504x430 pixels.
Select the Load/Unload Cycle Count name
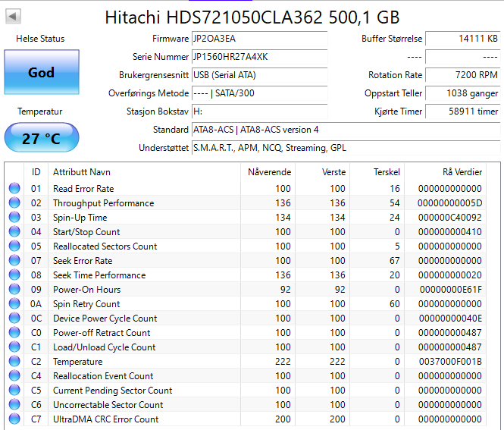click(x=105, y=347)
